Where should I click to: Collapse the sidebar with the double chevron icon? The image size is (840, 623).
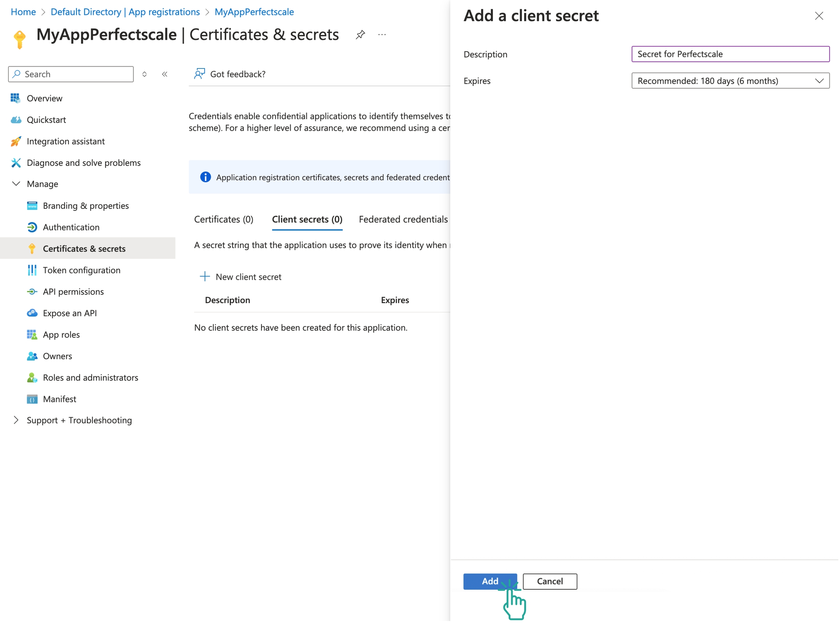(165, 74)
